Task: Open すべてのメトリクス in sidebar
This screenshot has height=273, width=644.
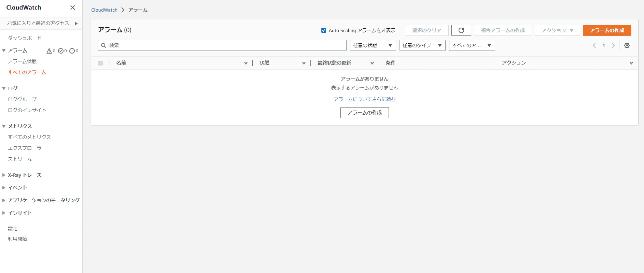Action: click(29, 137)
